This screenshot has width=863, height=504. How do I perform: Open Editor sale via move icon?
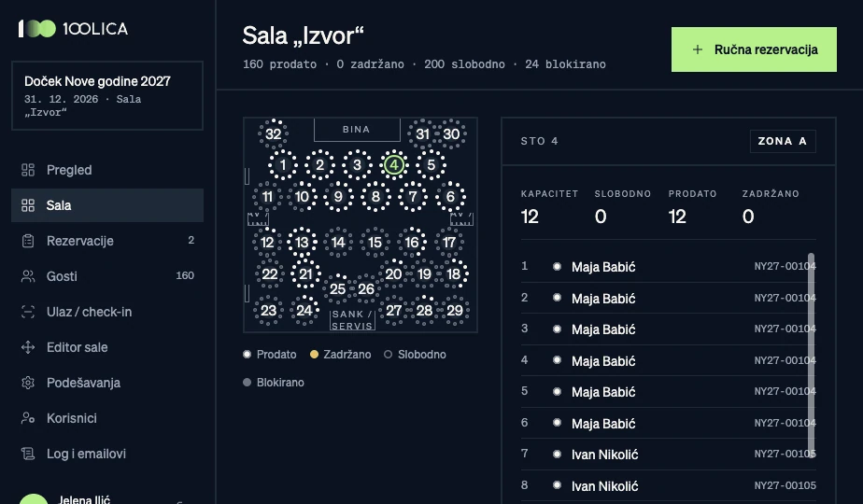tap(28, 347)
